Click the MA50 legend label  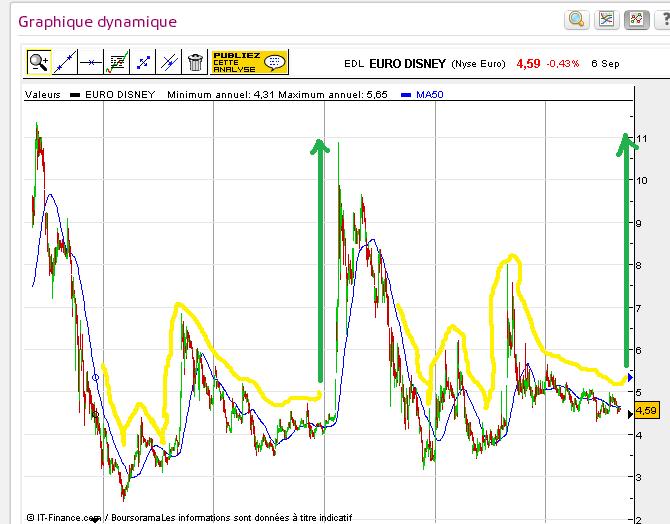429,94
